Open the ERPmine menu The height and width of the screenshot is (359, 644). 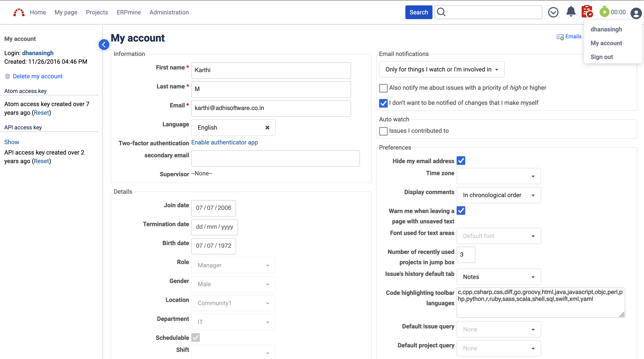(x=129, y=12)
